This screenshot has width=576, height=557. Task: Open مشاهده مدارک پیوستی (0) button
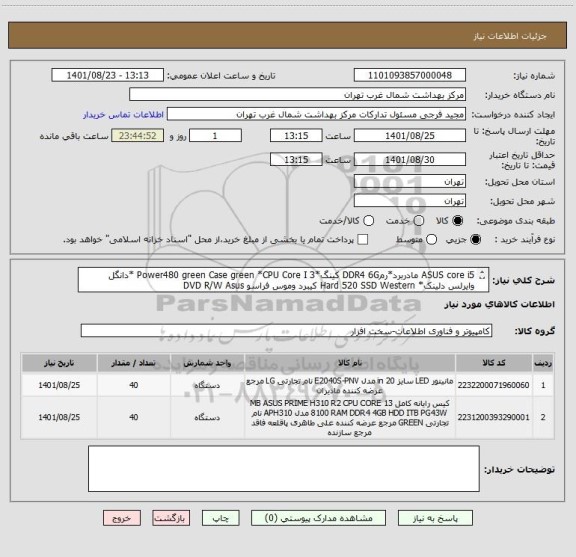[318, 518]
